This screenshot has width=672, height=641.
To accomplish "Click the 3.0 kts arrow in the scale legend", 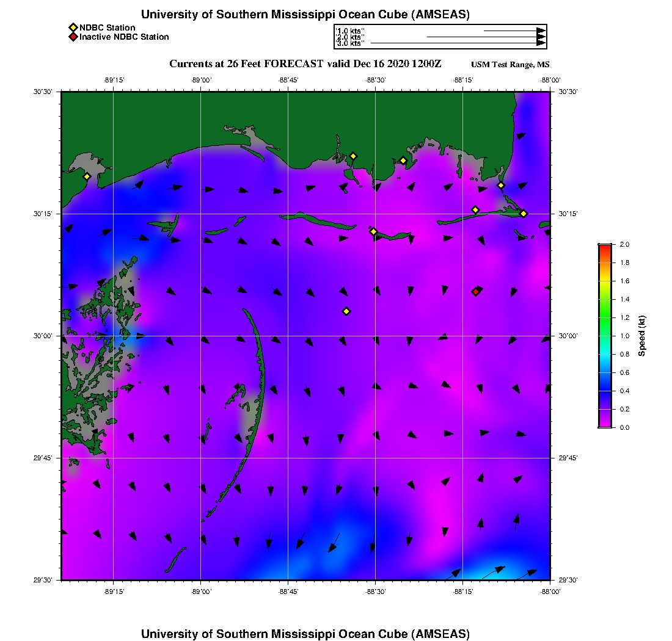I will pos(457,43).
